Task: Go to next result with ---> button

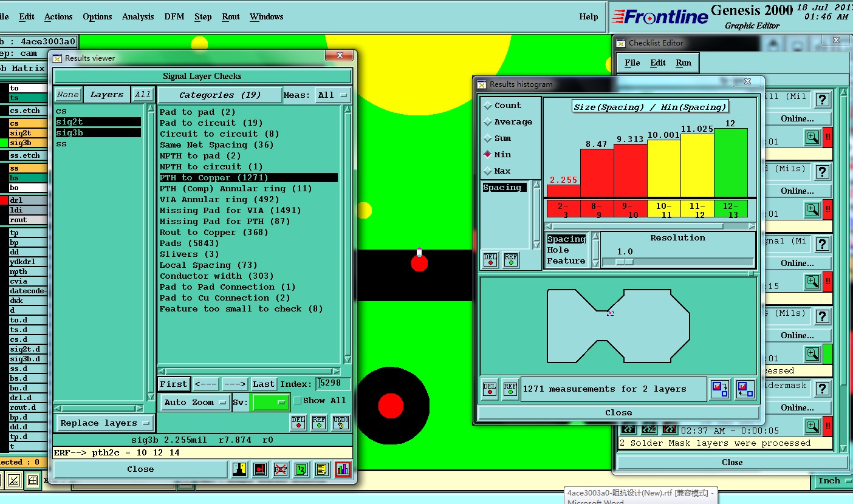Action: click(x=235, y=384)
